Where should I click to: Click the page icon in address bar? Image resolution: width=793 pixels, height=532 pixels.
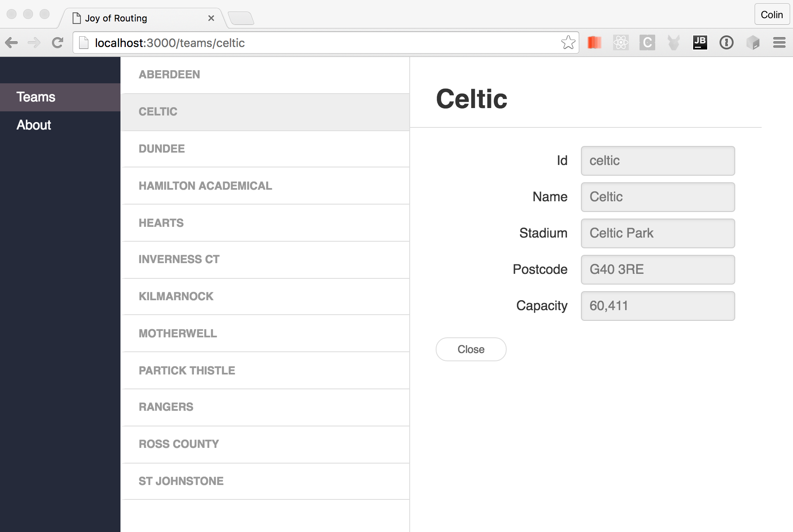click(84, 42)
